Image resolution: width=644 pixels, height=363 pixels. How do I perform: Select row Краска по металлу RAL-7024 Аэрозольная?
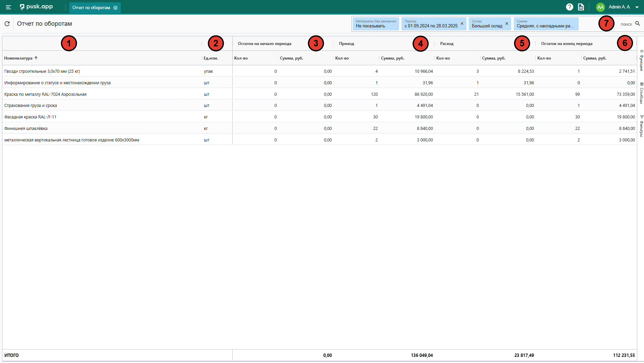(319, 94)
